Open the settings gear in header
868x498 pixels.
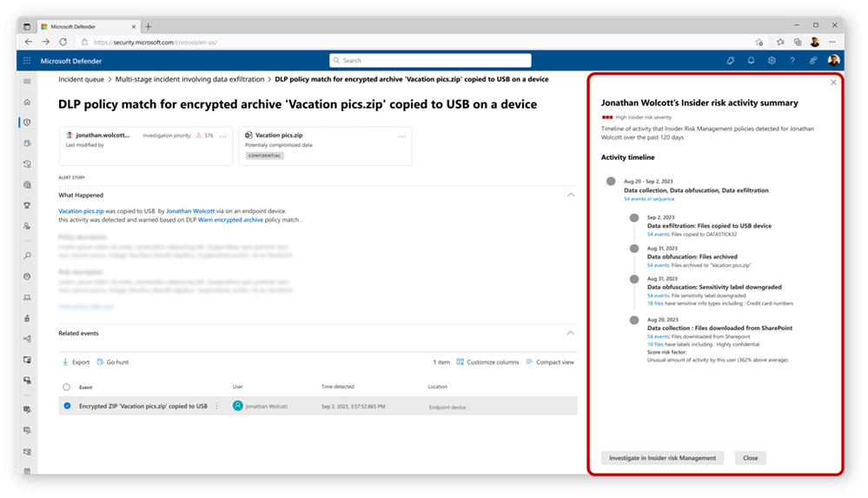coord(772,61)
